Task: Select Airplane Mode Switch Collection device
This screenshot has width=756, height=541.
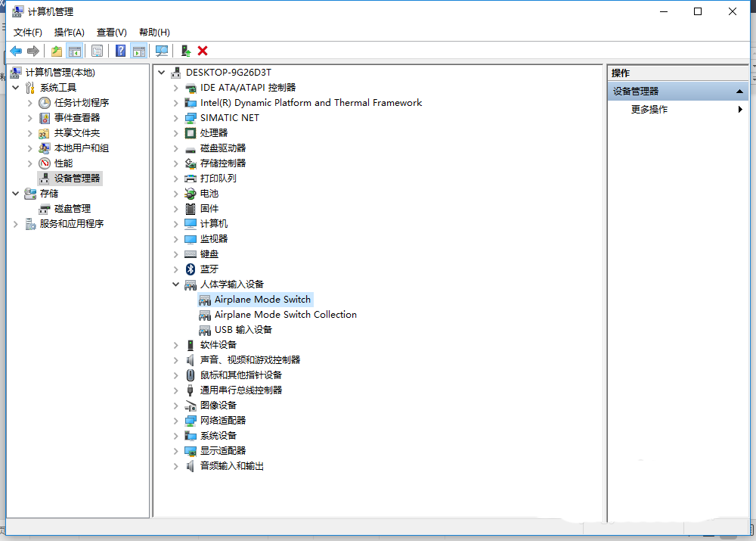Action: click(x=286, y=315)
